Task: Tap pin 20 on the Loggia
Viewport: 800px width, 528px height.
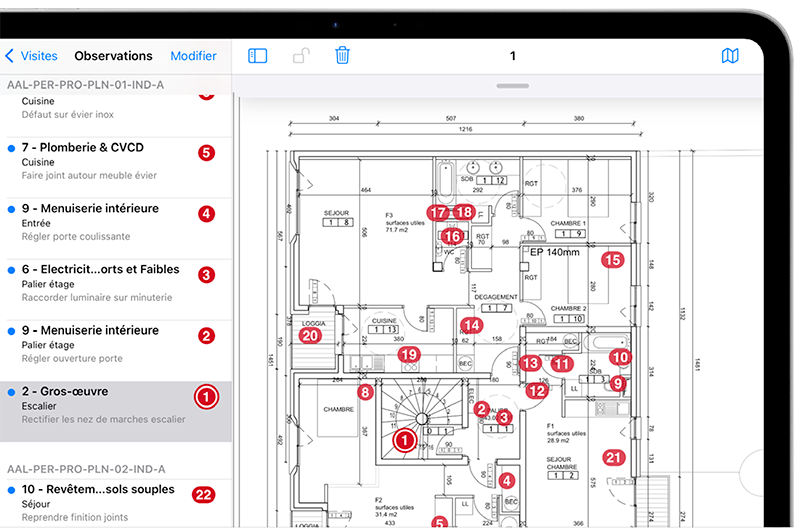Action: click(x=310, y=335)
